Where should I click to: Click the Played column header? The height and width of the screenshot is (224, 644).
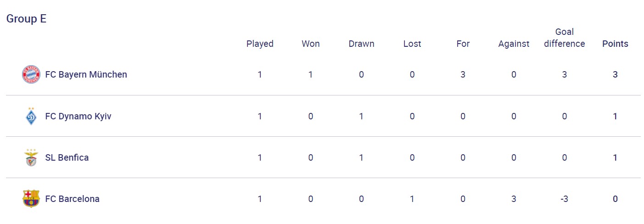tap(260, 44)
